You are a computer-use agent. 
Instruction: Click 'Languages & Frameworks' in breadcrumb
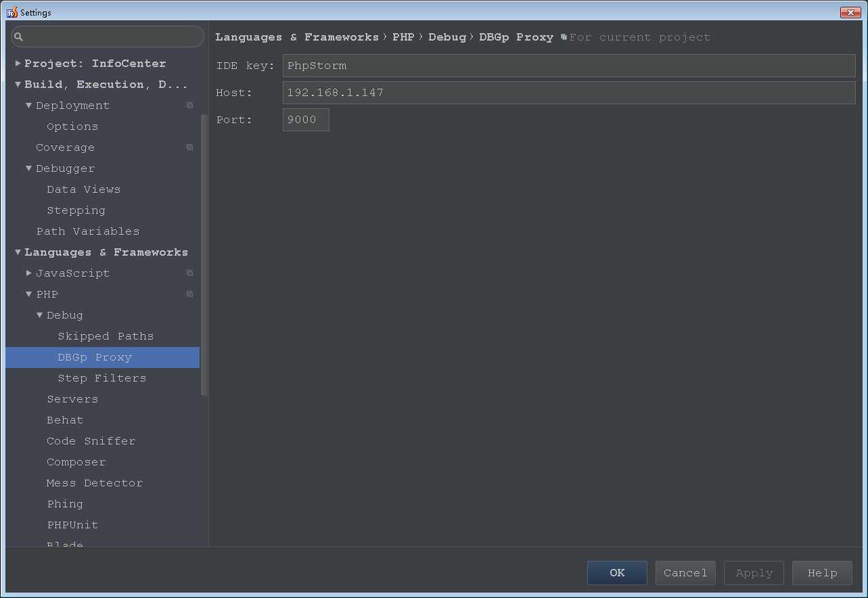click(297, 37)
